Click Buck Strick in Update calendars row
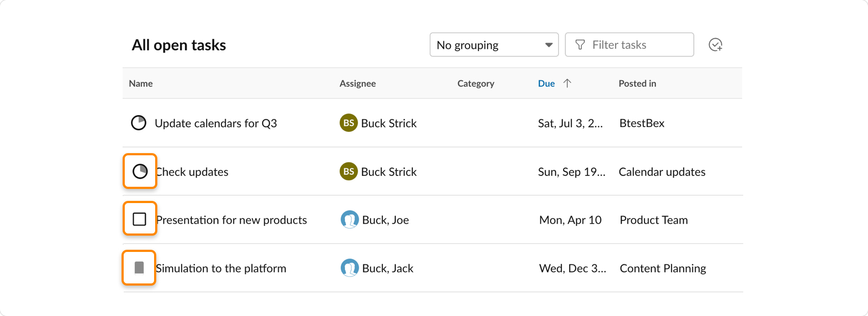 tap(389, 123)
